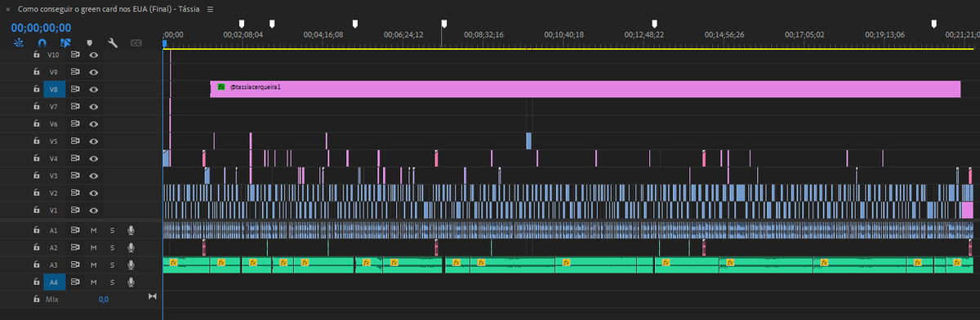Hide track V1 with eye toggle

tap(94, 210)
